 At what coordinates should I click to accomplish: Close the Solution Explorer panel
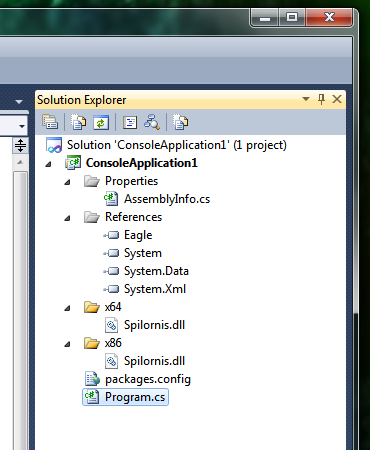[x=337, y=99]
